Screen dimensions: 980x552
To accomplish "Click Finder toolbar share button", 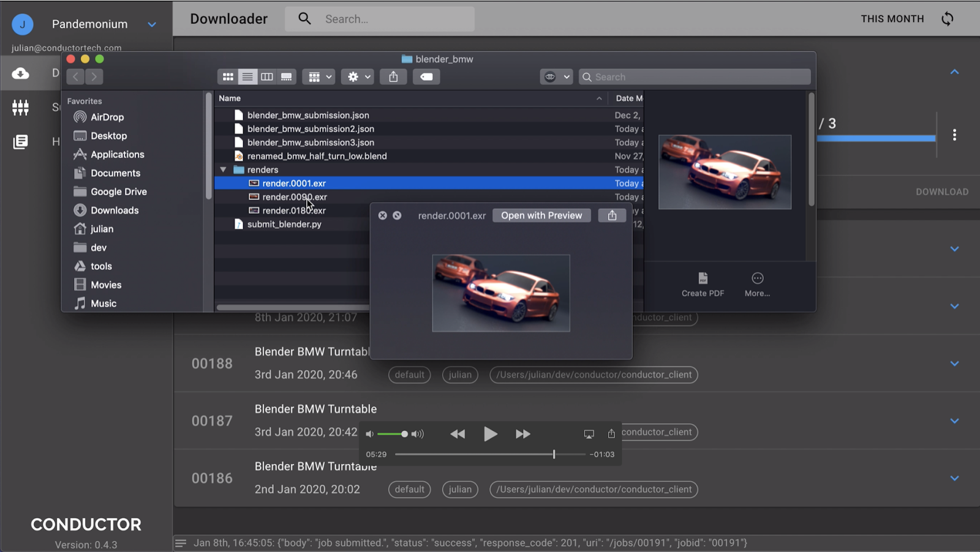I will click(393, 76).
